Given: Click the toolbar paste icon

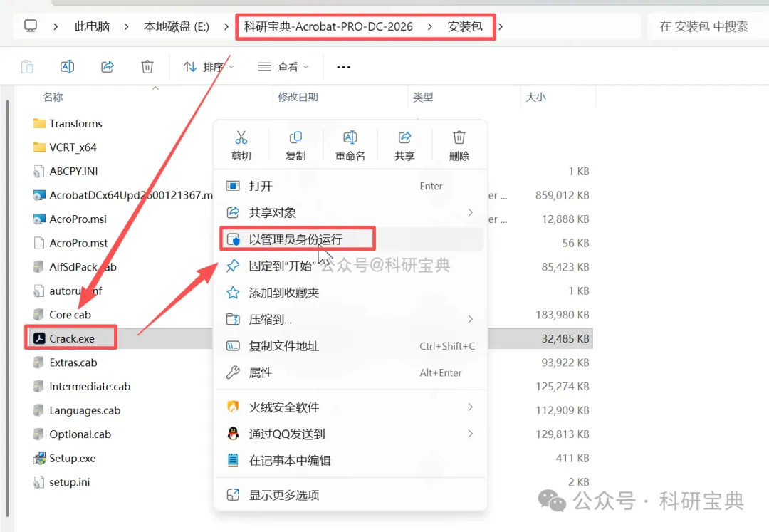Looking at the screenshot, I should point(27,67).
